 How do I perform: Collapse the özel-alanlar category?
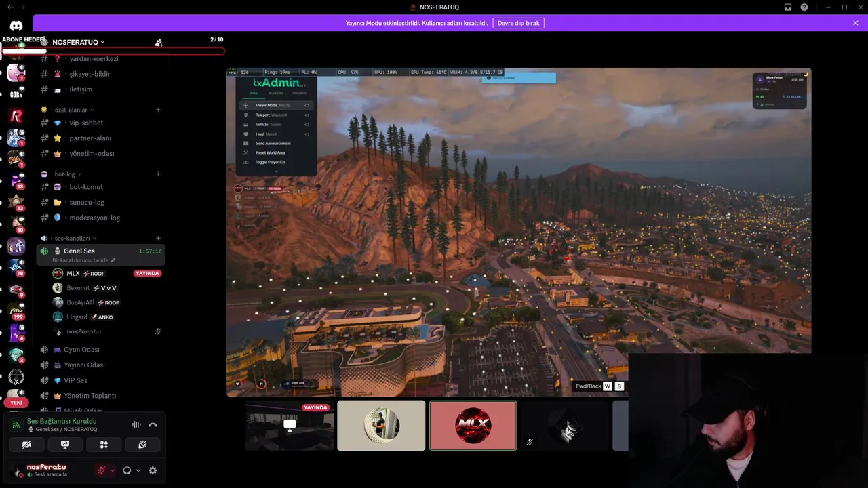click(x=71, y=110)
